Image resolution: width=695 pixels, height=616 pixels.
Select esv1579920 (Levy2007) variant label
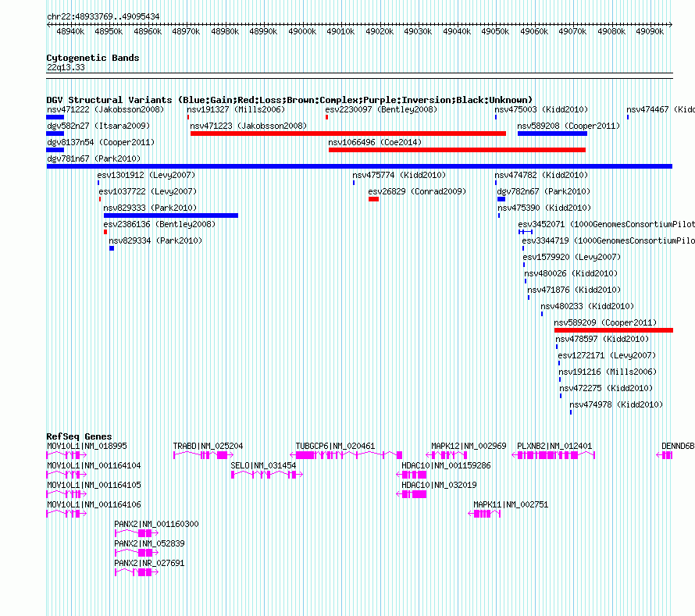(572, 257)
